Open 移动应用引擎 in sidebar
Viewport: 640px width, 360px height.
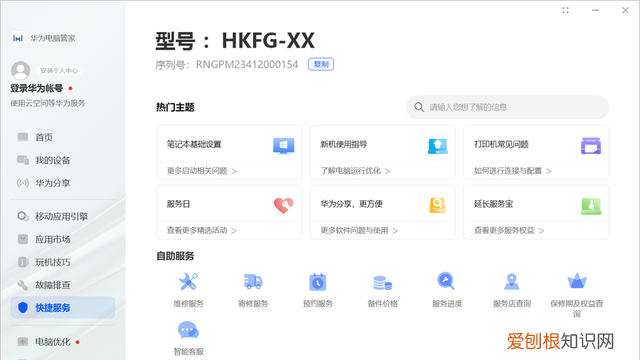coord(63,216)
